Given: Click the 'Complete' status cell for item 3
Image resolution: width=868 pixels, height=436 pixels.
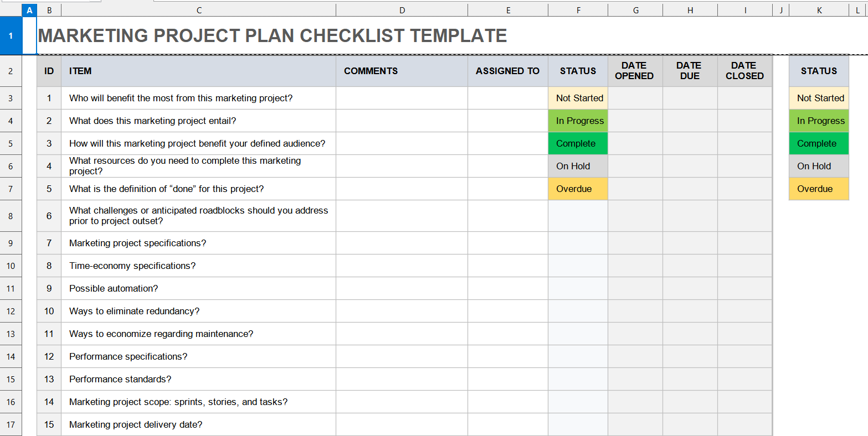Looking at the screenshot, I should click(578, 143).
